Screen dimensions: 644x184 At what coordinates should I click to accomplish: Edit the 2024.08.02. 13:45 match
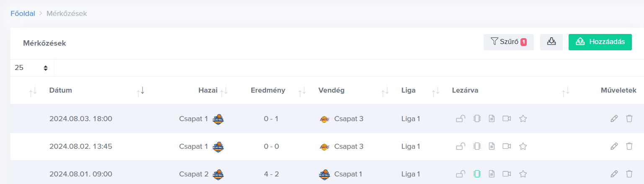(614, 146)
